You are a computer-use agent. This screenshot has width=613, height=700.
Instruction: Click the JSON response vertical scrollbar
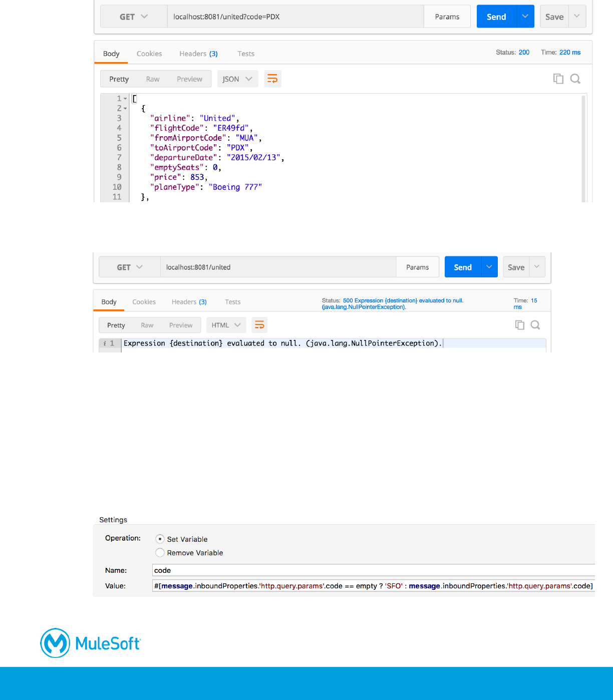click(x=583, y=149)
